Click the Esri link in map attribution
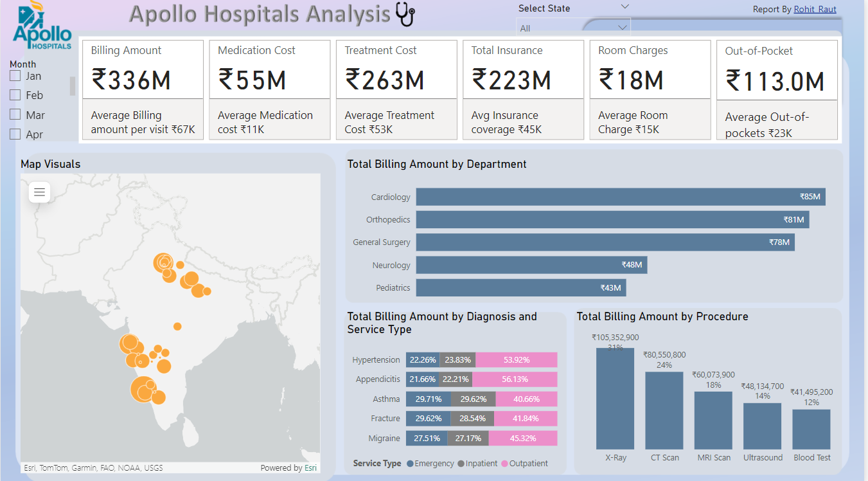 310,468
